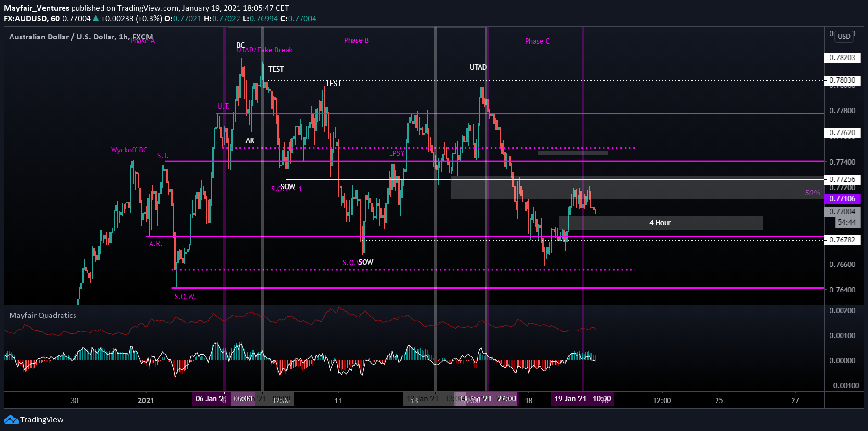Select the 0.00200 indicator scale value
This screenshot has height=431, width=868.
tap(843, 311)
